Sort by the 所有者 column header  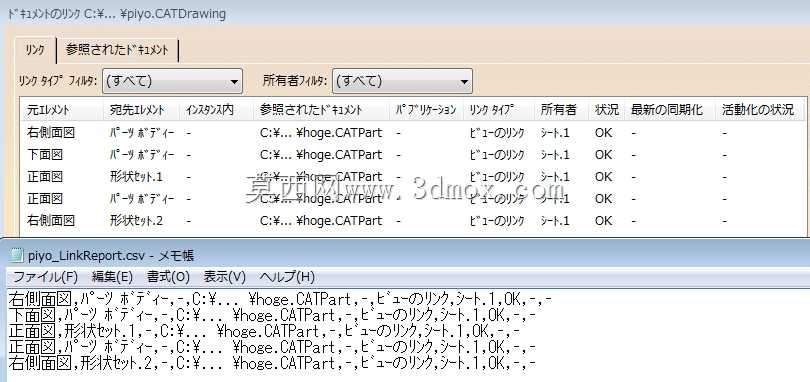pyautogui.click(x=562, y=110)
